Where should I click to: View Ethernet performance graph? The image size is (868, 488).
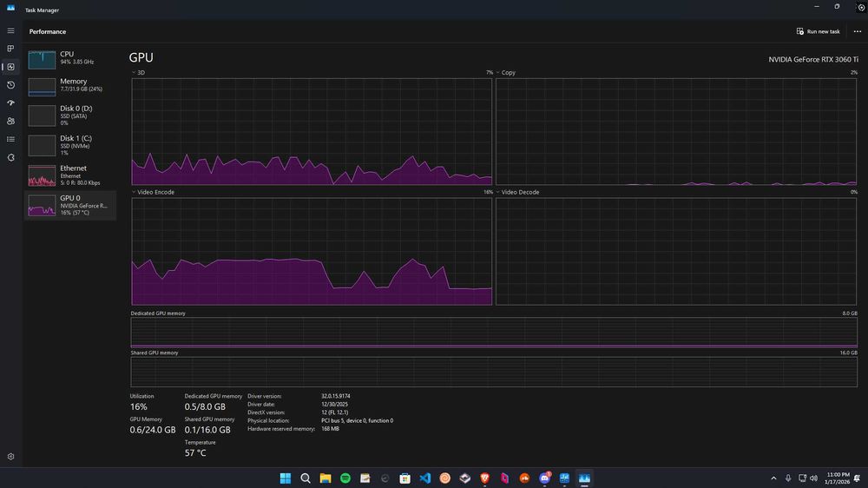(x=69, y=175)
